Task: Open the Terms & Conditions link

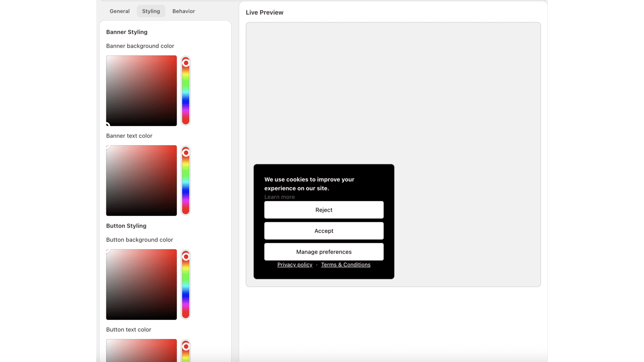Action: tap(346, 265)
